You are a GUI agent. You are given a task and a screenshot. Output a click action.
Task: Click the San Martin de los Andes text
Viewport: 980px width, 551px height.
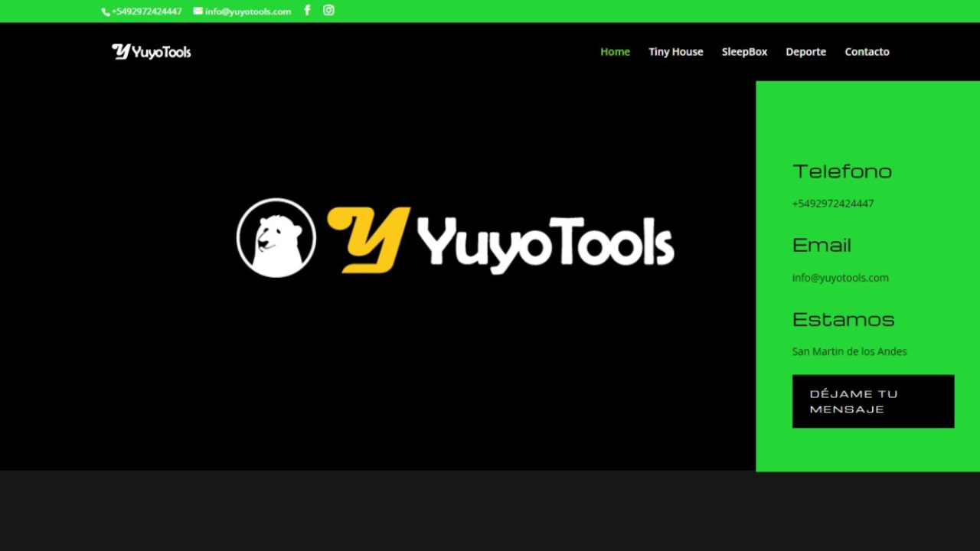[850, 351]
